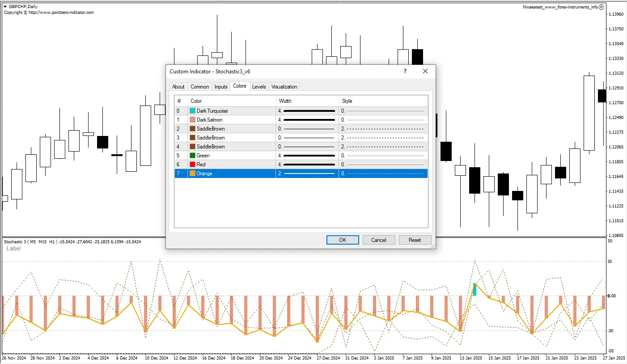Click the help question mark in dialog title bar

coord(405,71)
